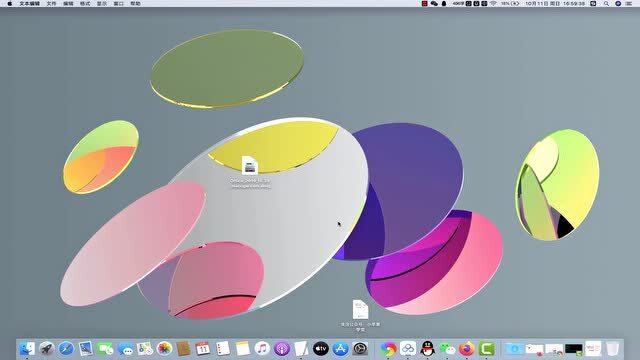Click the Wi-Fi status icon
This screenshot has width=640, height=360.
pyautogui.click(x=493, y=3)
